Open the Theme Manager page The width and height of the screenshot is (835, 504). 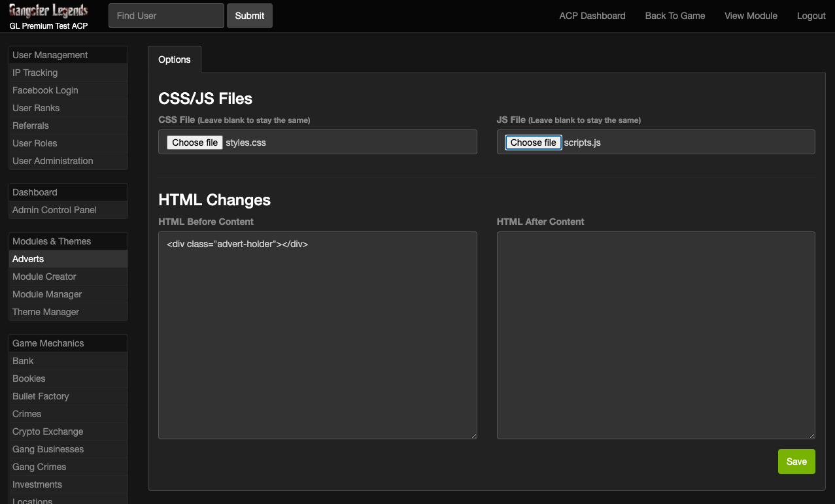(x=46, y=312)
